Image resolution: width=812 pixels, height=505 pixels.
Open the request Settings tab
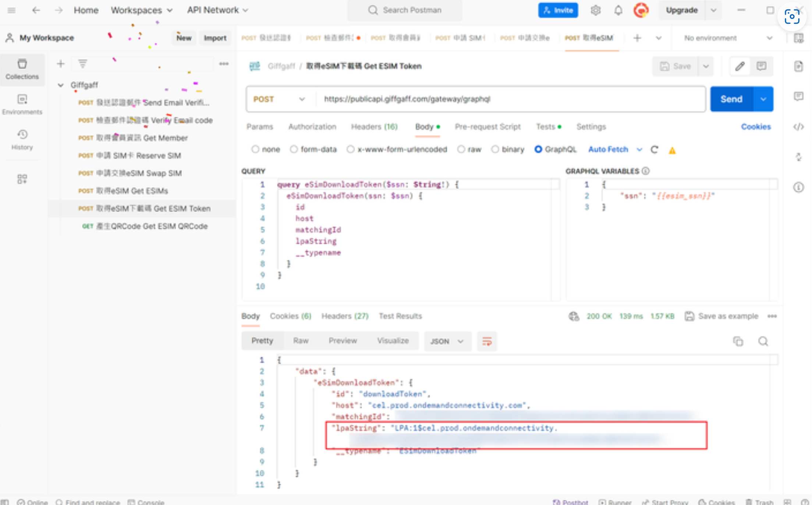point(591,127)
